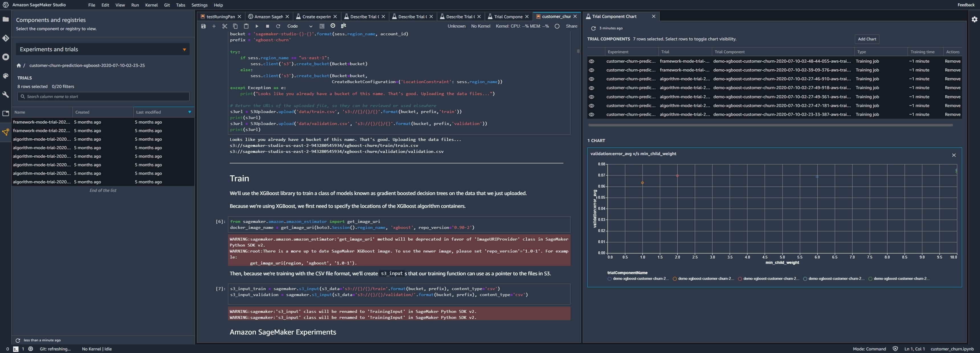Toggle visibility of the last trial component row
Viewport: 980px width, 353px height.
(592, 114)
